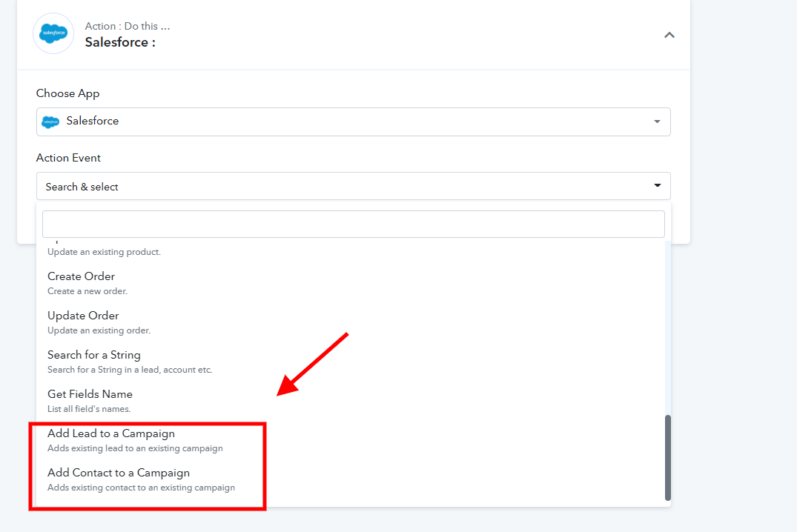This screenshot has height=532, width=797.
Task: Click the 'Choose App' field label
Action: point(67,93)
